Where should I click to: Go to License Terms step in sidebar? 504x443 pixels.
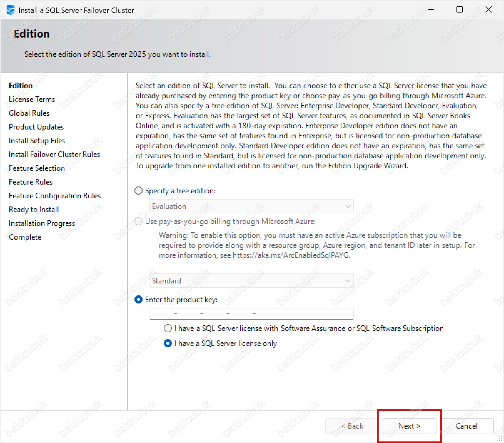tap(32, 99)
